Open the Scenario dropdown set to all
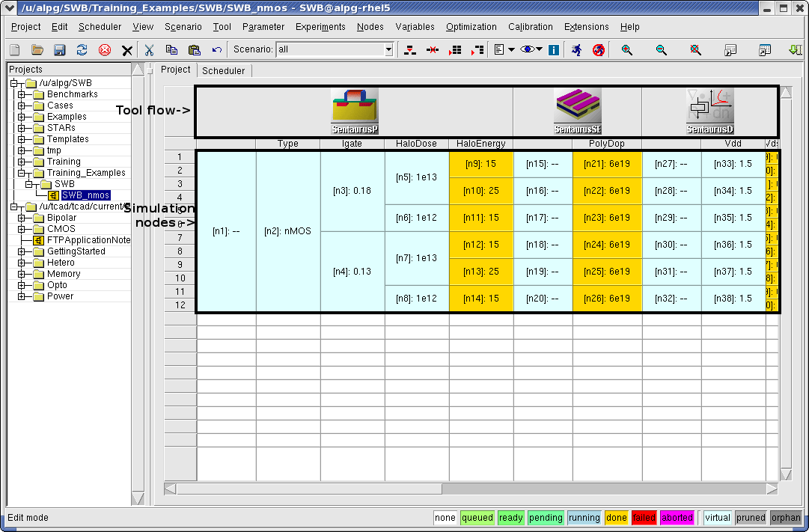 click(x=390, y=49)
